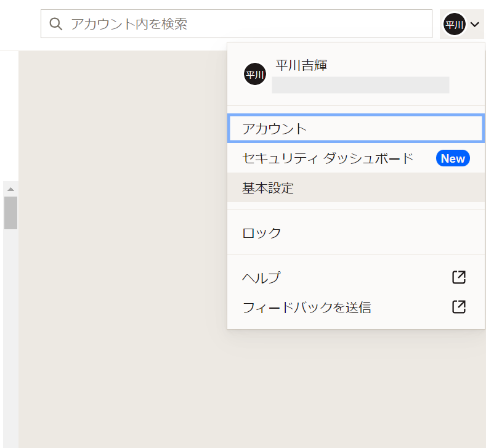Click the grey scrollbar thumb
486x448 pixels.
[x=10, y=213]
